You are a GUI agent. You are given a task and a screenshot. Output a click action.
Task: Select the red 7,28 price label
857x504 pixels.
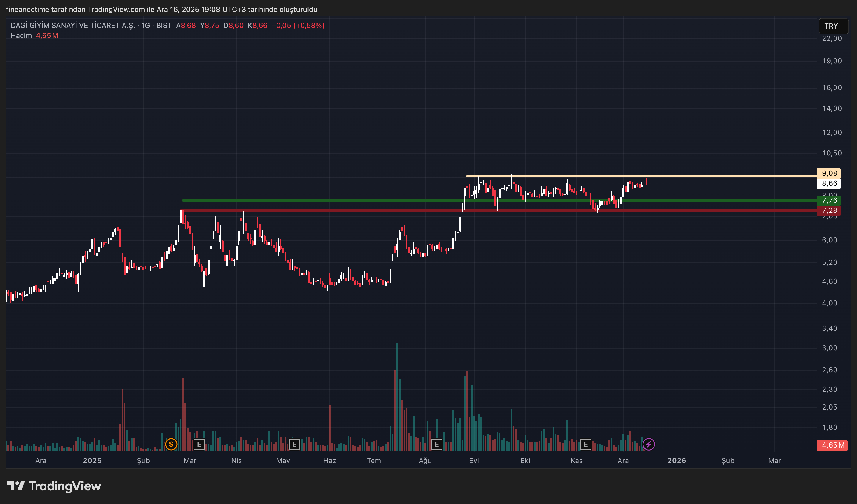[829, 210]
